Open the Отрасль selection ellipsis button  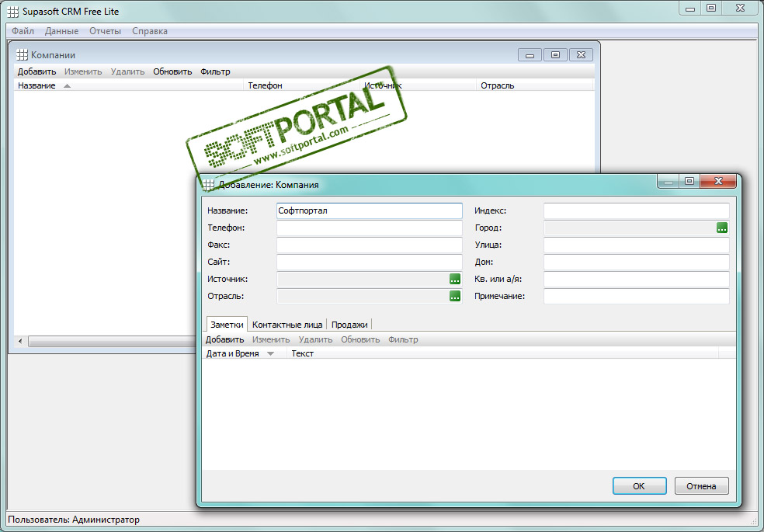[455, 296]
